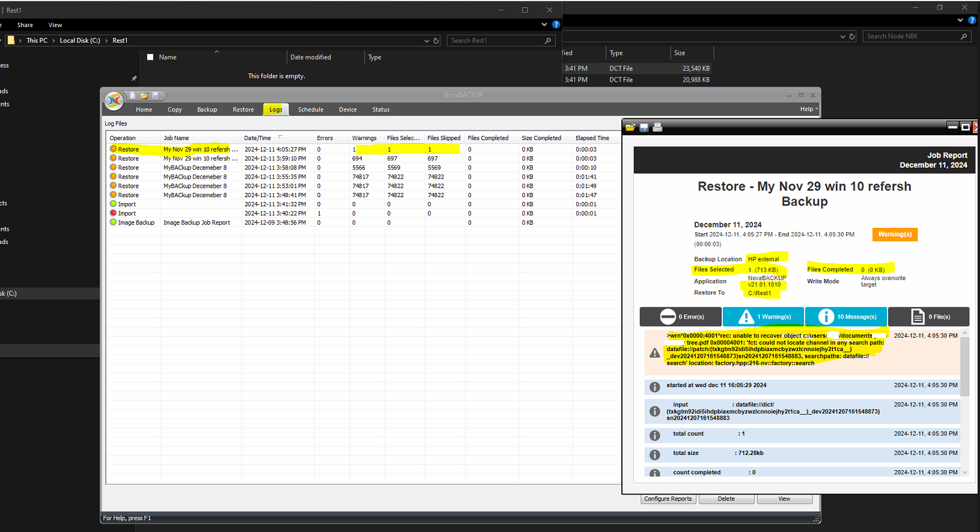This screenshot has height=532, width=980.
Task: Click refresh icon in Rest1 explorer address bar
Action: point(436,41)
